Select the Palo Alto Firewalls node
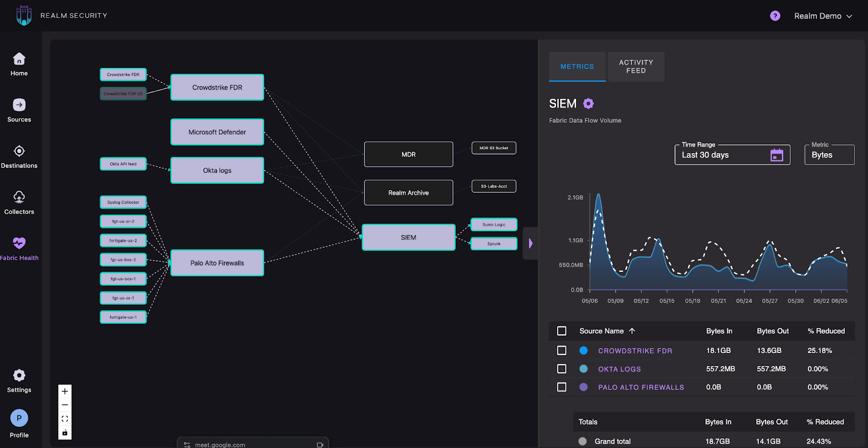Viewport: 868px width, 448px height. (218, 263)
